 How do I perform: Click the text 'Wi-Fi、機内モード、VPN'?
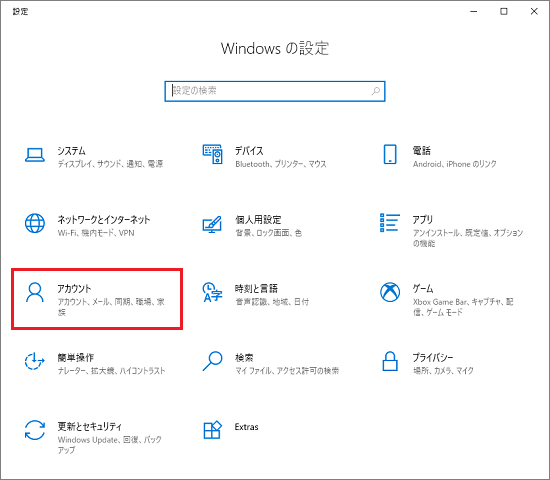96,233
